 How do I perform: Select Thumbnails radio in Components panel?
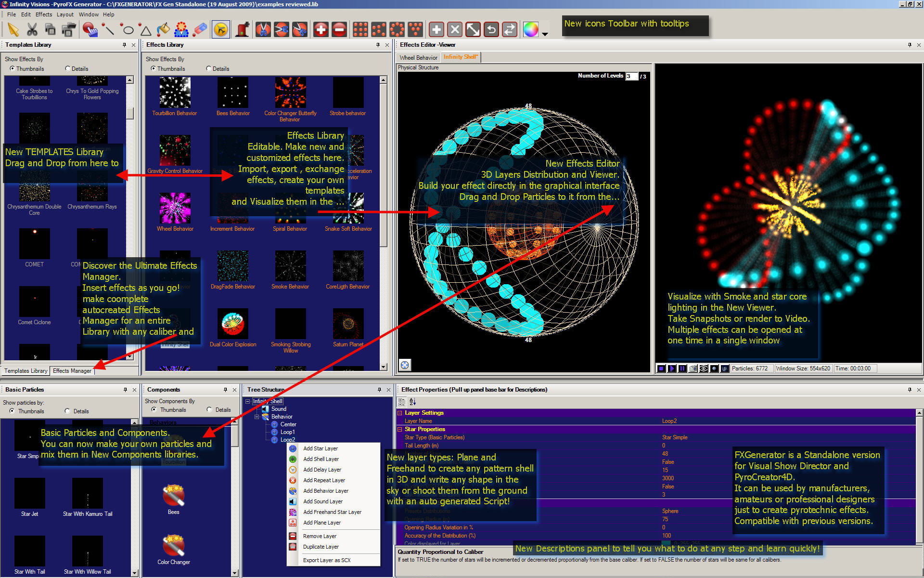tap(154, 410)
